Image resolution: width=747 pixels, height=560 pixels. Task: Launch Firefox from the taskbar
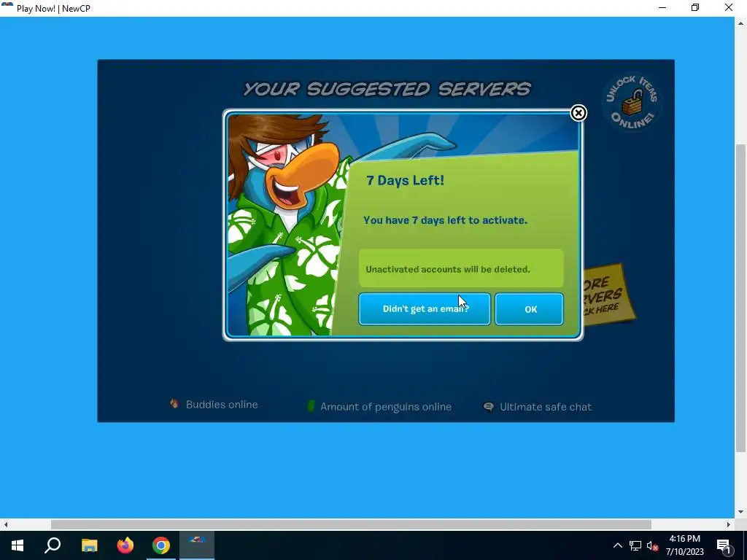coord(125,545)
